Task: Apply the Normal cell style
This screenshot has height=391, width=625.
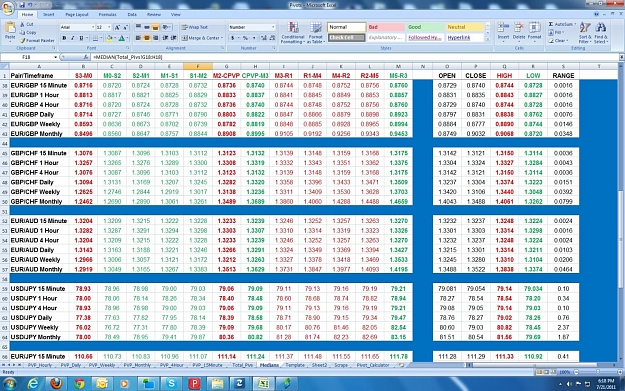Action: (x=346, y=27)
